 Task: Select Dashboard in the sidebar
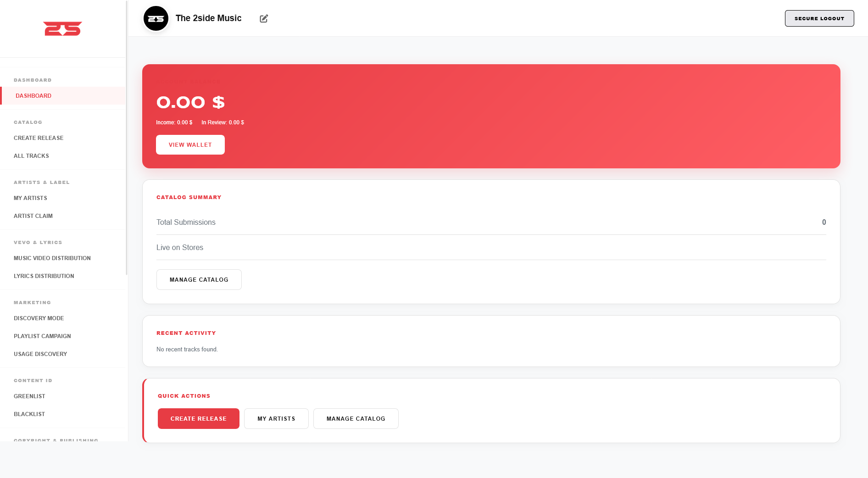33,95
